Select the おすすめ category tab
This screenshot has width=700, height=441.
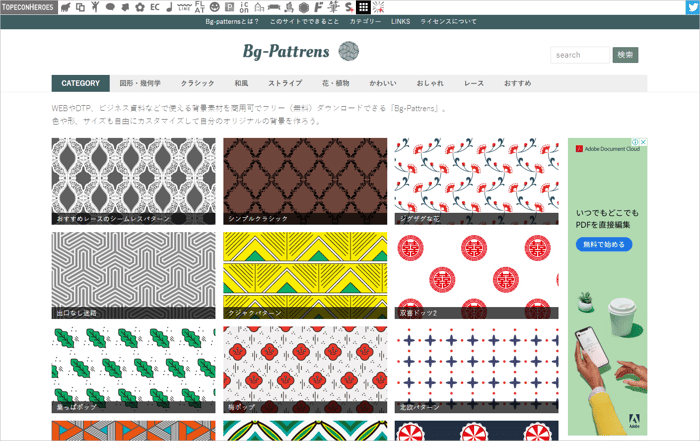click(x=517, y=83)
